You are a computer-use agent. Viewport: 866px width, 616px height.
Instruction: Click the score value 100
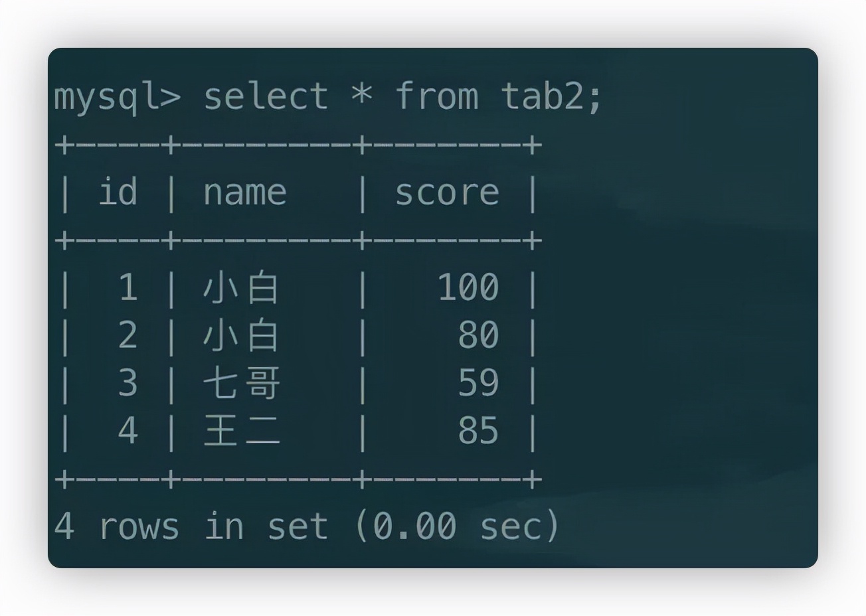click(x=468, y=288)
